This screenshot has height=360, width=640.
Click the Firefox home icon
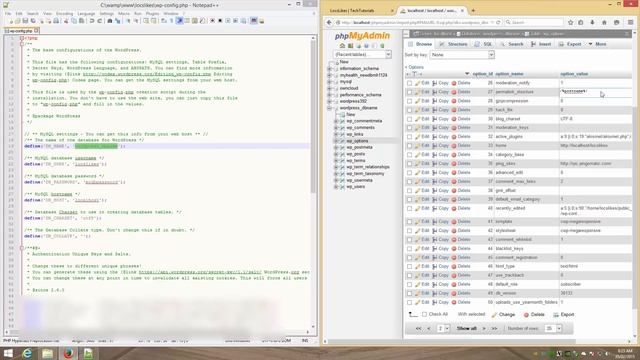click(x=604, y=22)
